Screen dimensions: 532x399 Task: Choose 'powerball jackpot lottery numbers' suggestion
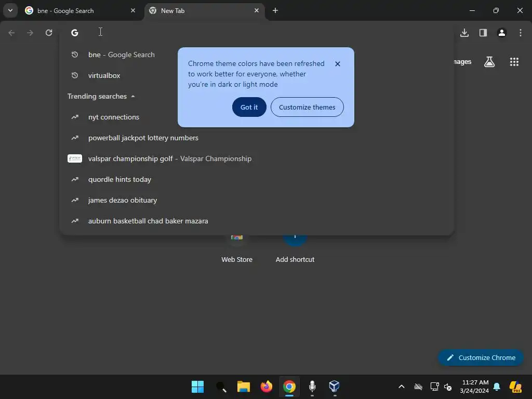point(257,138)
